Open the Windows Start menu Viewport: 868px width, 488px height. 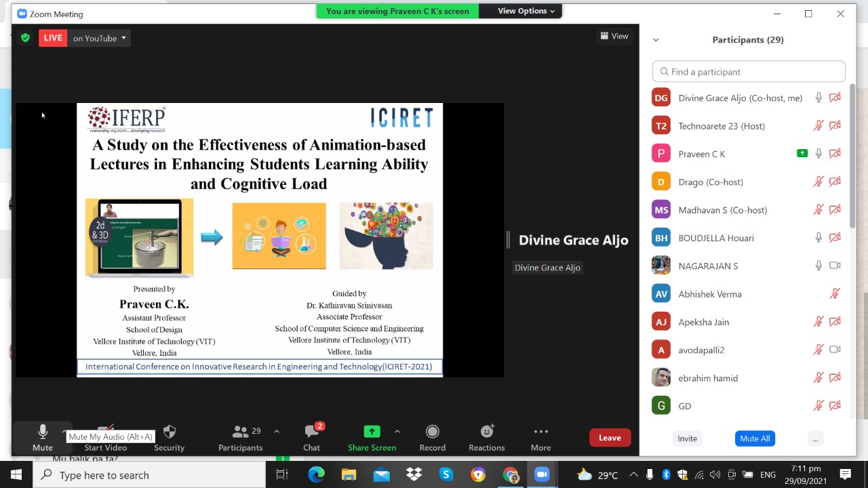16,474
